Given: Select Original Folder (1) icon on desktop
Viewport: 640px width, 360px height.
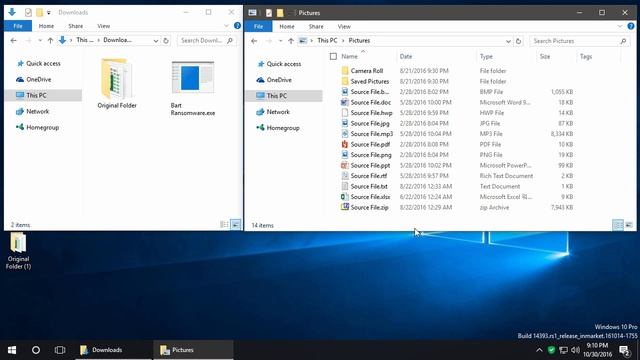Looking at the screenshot, I should point(18,251).
